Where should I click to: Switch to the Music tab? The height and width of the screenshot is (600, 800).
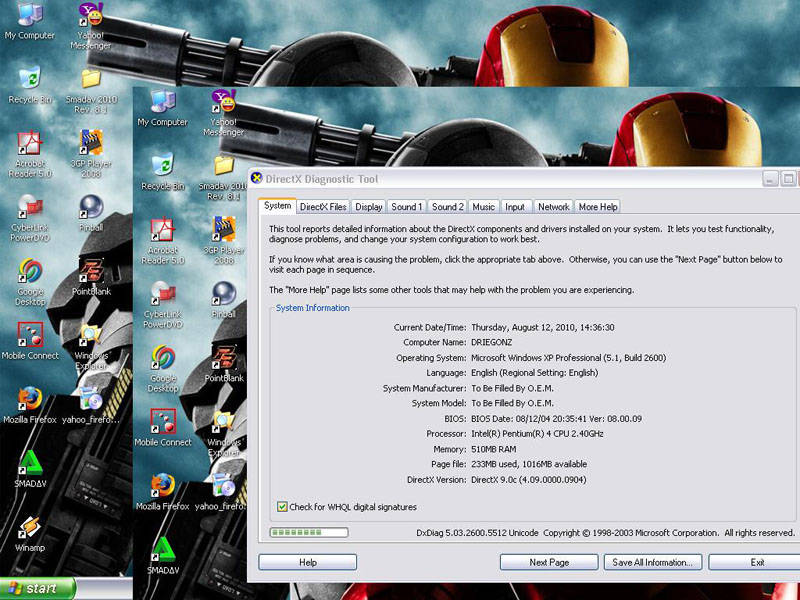pyautogui.click(x=483, y=207)
